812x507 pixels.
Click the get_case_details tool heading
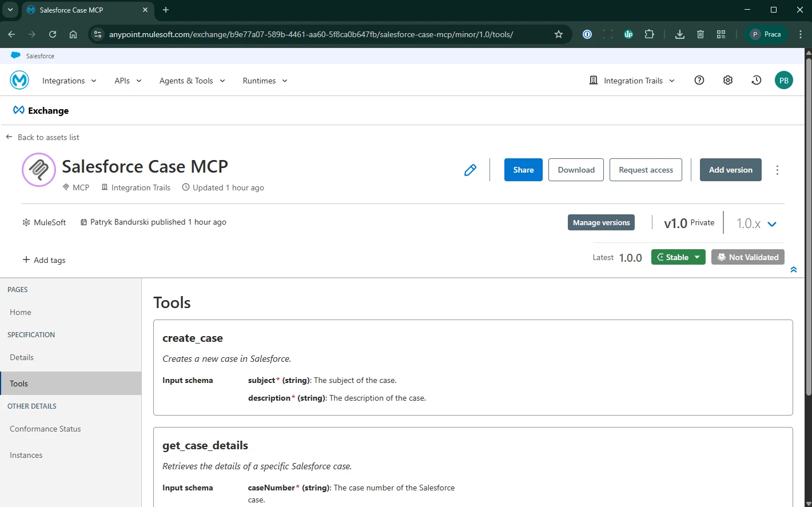[x=205, y=446]
